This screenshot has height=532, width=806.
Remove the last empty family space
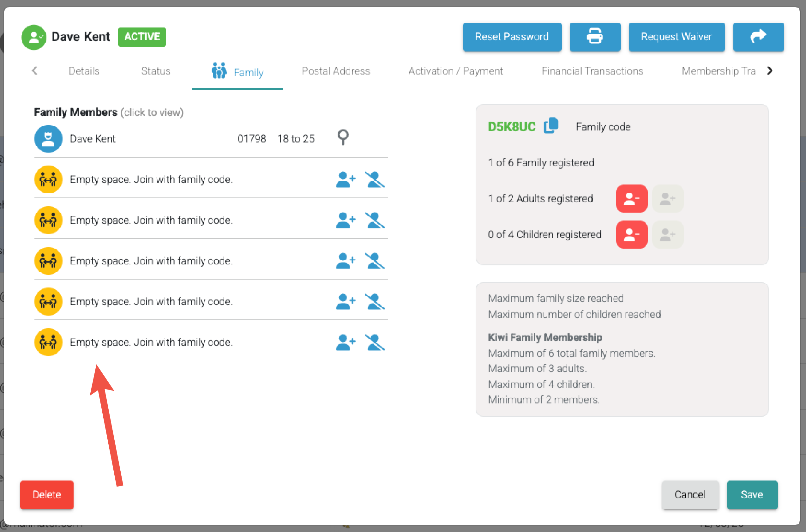pyautogui.click(x=374, y=342)
